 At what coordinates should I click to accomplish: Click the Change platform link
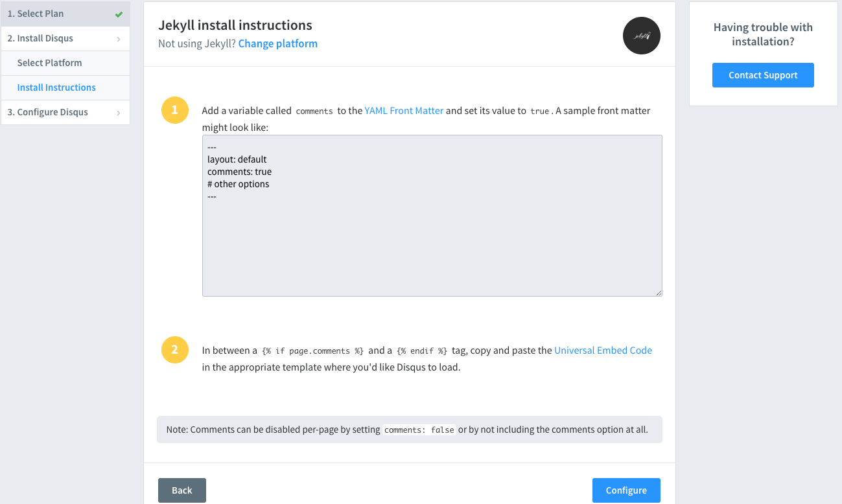point(278,43)
